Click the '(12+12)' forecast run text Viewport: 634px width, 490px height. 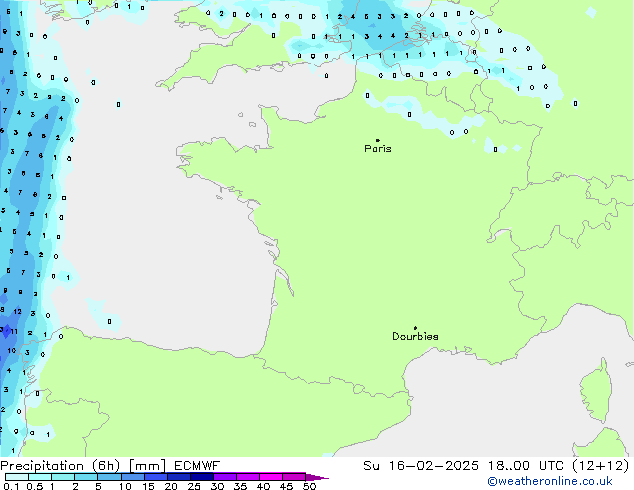click(601, 466)
